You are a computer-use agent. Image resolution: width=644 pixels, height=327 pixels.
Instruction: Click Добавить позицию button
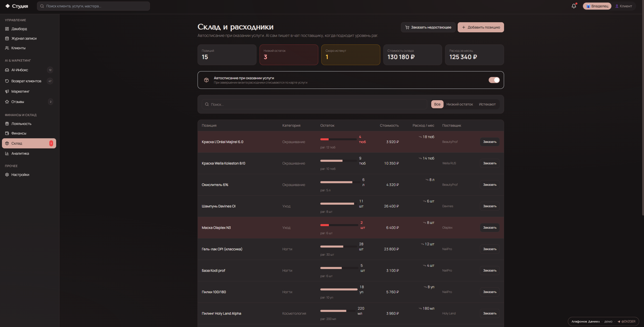click(481, 27)
